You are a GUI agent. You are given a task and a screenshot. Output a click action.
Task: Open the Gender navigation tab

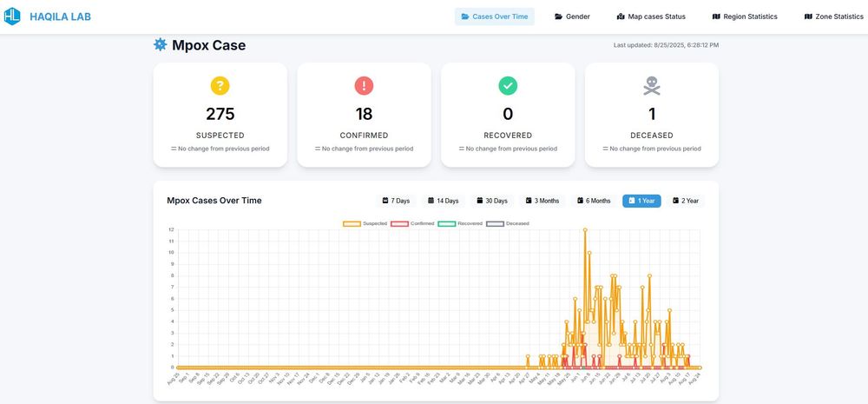pyautogui.click(x=572, y=17)
